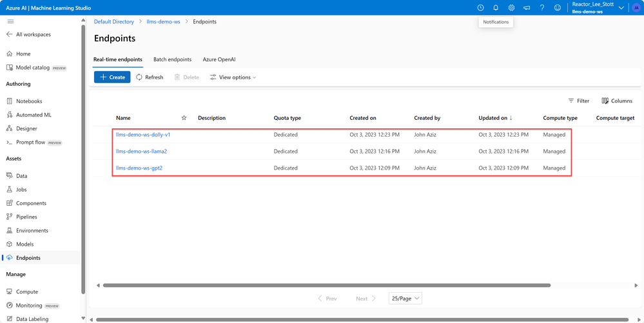The image size is (644, 323).
Task: Go to the Next page
Action: coord(366,299)
